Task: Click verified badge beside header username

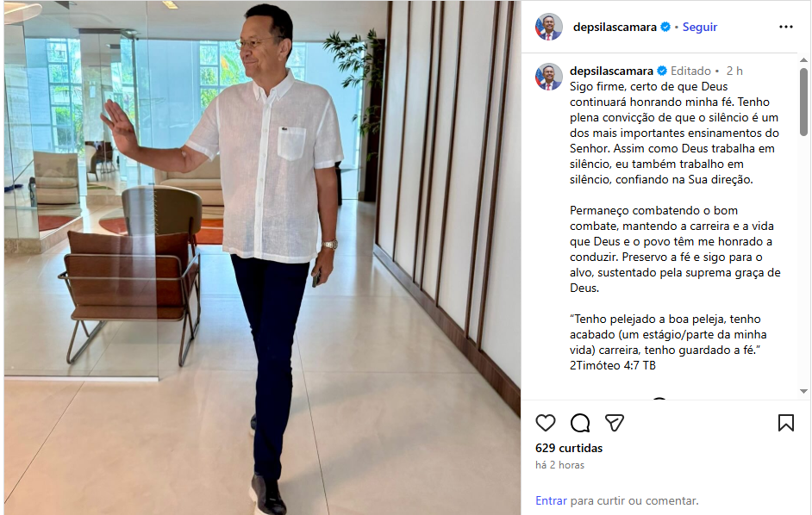Action: tap(665, 27)
